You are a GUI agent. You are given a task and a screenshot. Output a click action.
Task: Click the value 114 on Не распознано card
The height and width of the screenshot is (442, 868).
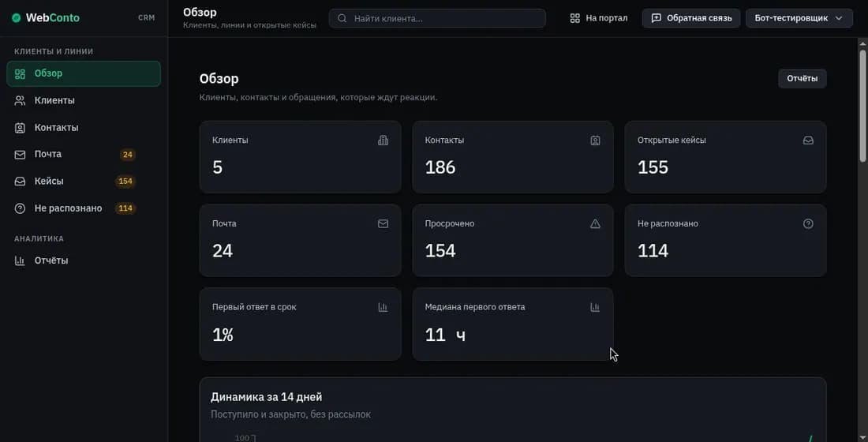click(653, 251)
